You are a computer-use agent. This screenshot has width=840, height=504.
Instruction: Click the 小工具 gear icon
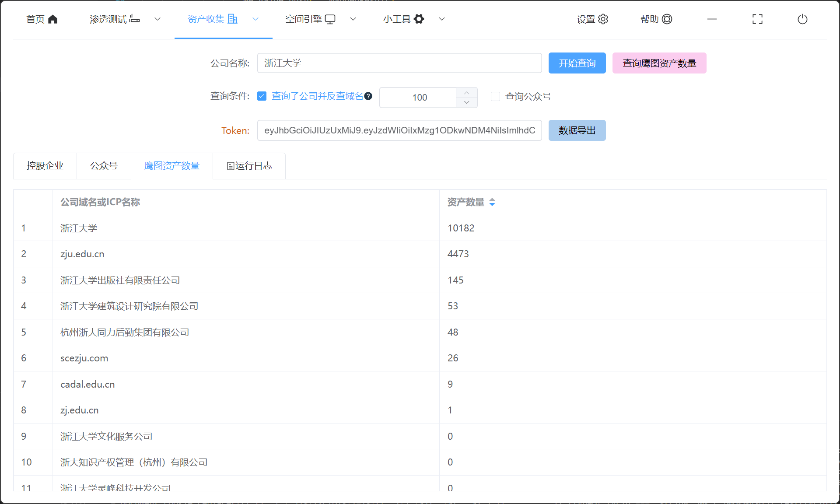419,19
